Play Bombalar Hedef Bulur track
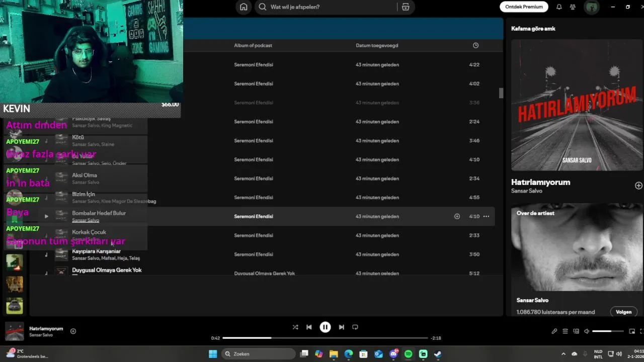The height and width of the screenshot is (362, 644). [x=46, y=216]
